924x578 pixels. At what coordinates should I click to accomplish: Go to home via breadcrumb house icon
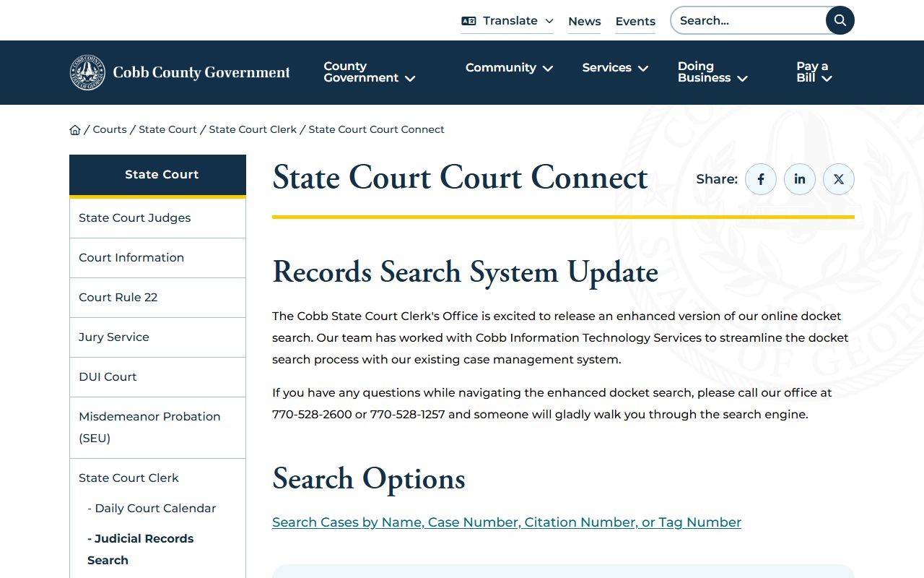click(75, 130)
